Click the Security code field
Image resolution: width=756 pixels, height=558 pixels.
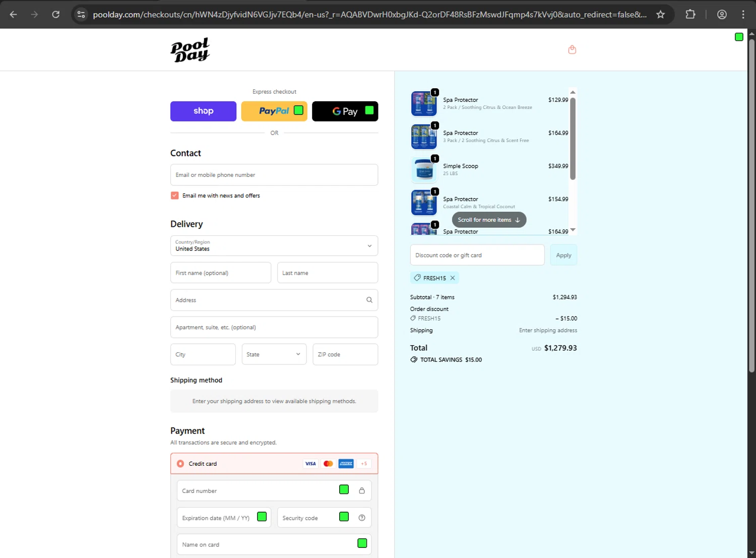tap(324, 518)
